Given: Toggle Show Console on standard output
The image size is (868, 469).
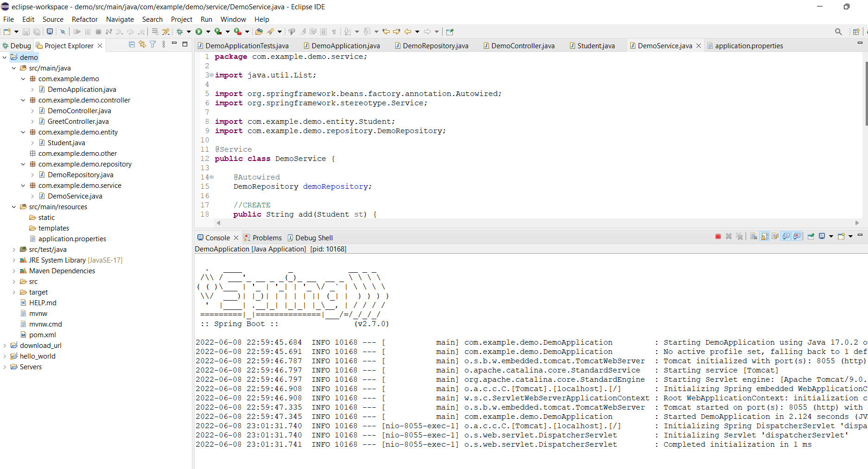Looking at the screenshot, I should click(786, 237).
